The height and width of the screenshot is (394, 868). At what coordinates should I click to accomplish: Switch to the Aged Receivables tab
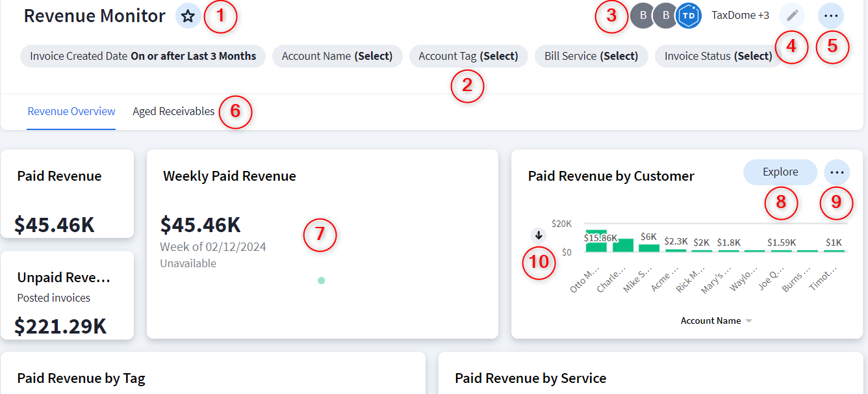pos(173,111)
